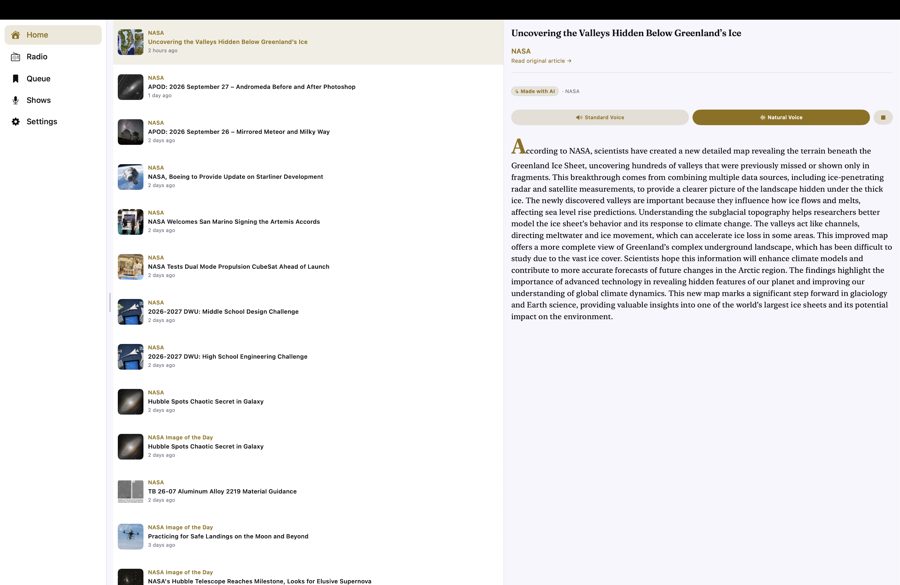Click the Made with AI badge
This screenshot has width=900, height=585.
point(535,91)
